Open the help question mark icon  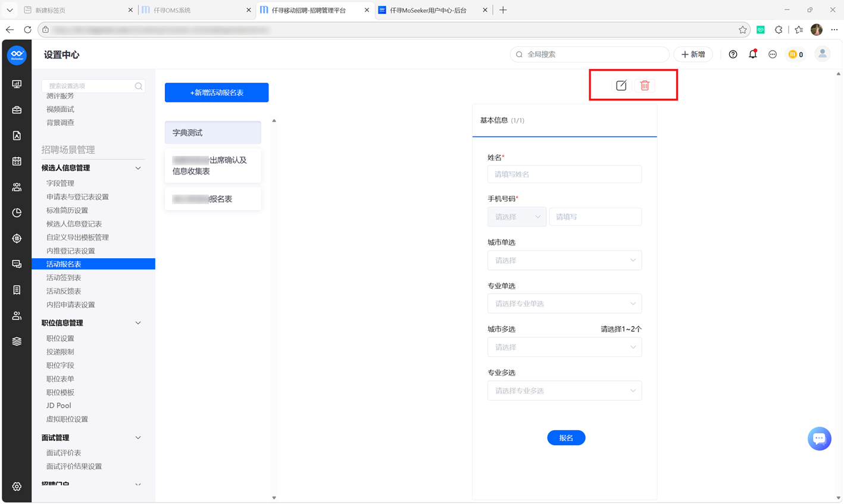[733, 54]
